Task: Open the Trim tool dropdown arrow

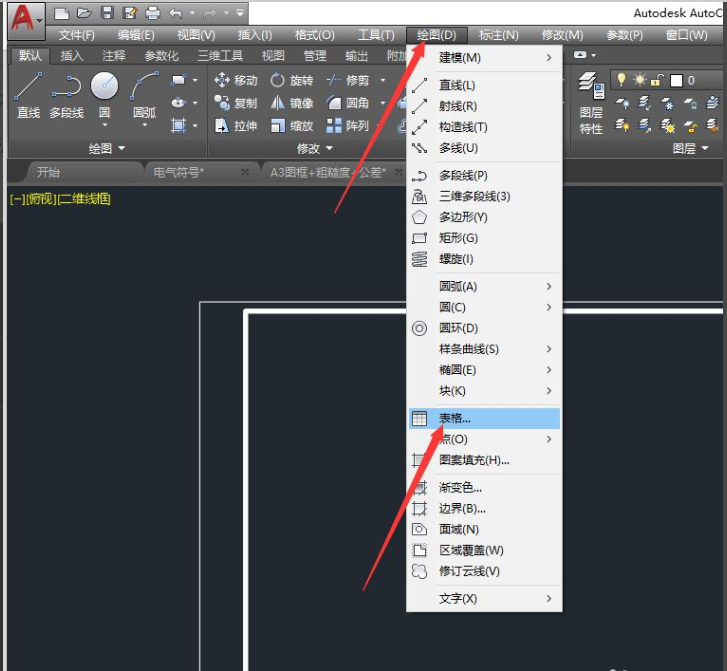Action: pyautogui.click(x=383, y=80)
